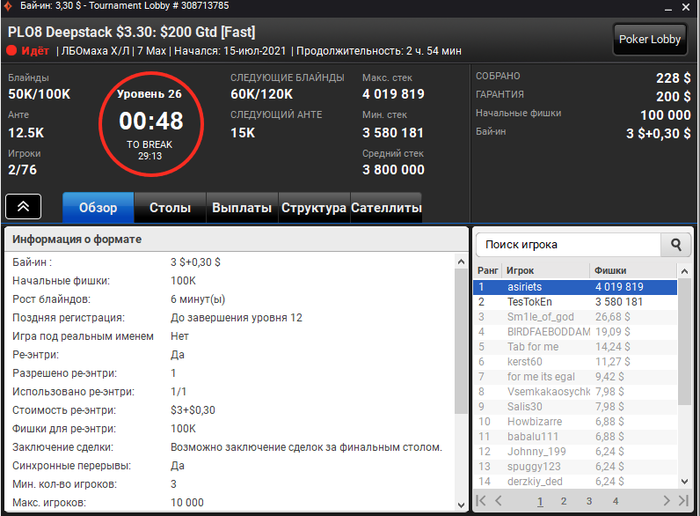Screen dimensions: 700x516
Task: Click the Блайнды value 50K/100K
Action: pyautogui.click(x=39, y=94)
